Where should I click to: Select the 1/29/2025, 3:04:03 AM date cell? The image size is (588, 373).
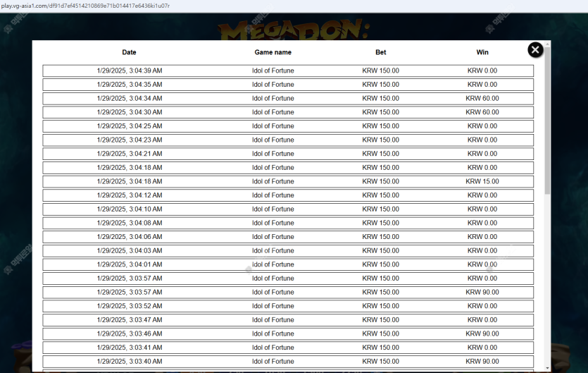click(x=130, y=250)
